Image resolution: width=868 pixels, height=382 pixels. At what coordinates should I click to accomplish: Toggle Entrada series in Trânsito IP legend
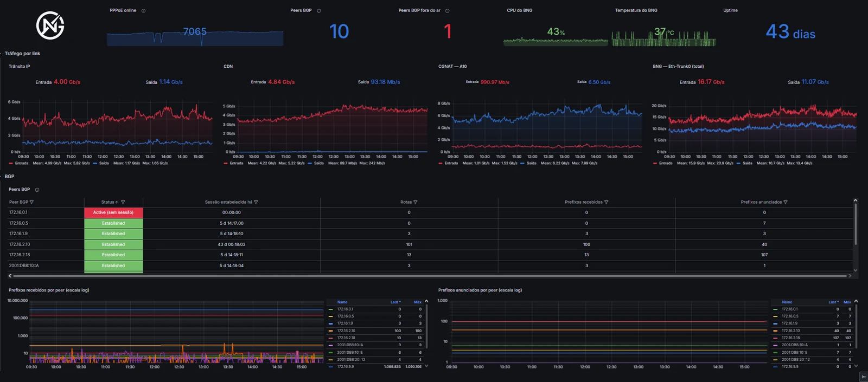22,163
